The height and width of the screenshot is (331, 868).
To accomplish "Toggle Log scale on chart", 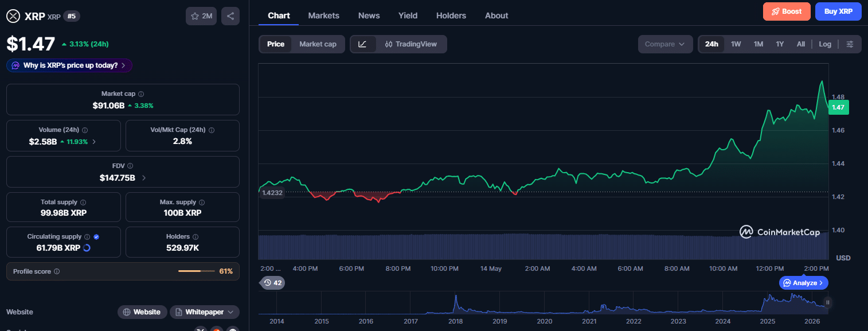I will pyautogui.click(x=825, y=44).
